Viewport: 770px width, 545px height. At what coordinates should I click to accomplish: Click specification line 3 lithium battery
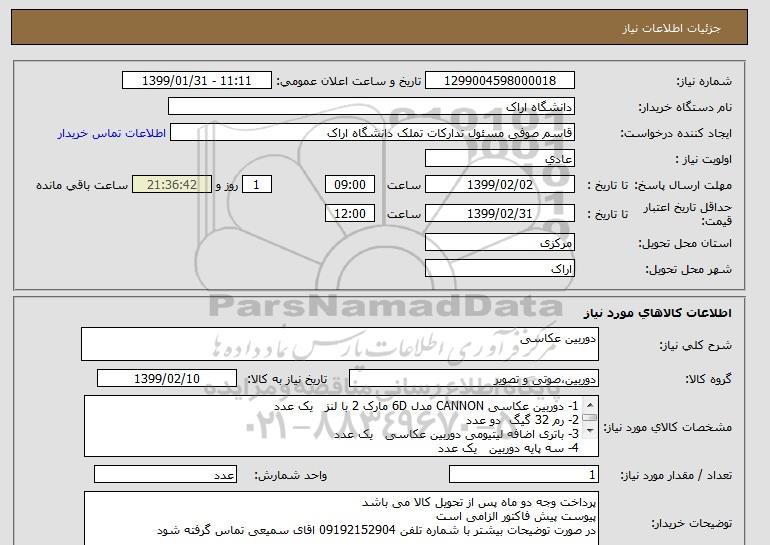pos(456,435)
